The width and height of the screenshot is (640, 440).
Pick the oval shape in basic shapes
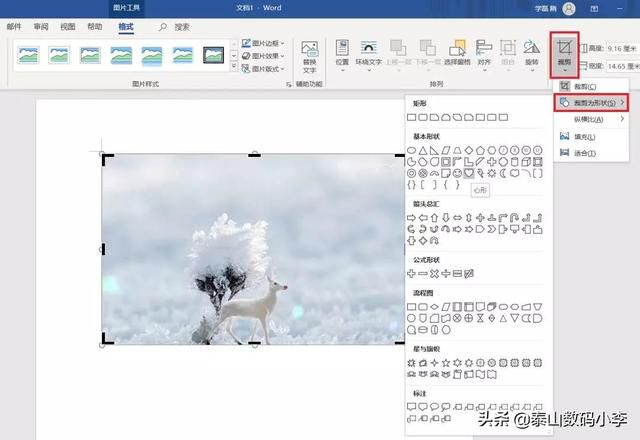pos(411,151)
